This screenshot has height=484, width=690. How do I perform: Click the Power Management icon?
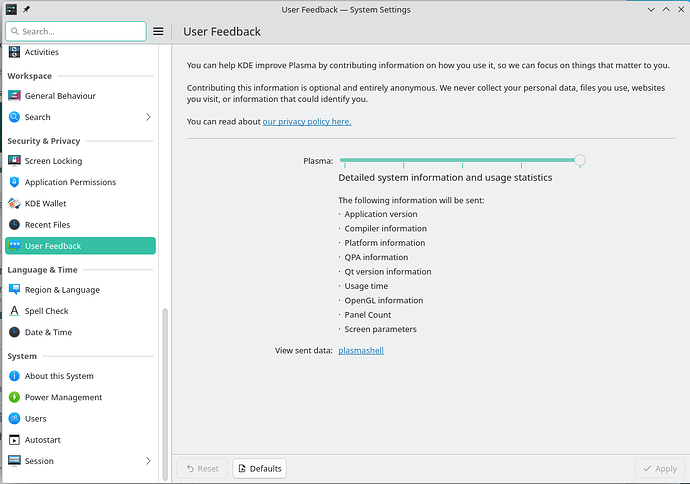coord(14,397)
